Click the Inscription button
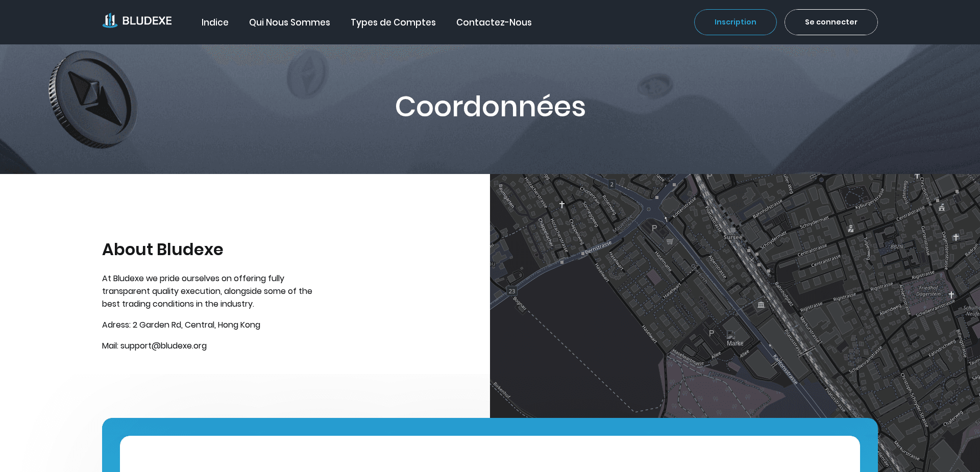Screen dimensions: 980x472 click(x=735, y=22)
